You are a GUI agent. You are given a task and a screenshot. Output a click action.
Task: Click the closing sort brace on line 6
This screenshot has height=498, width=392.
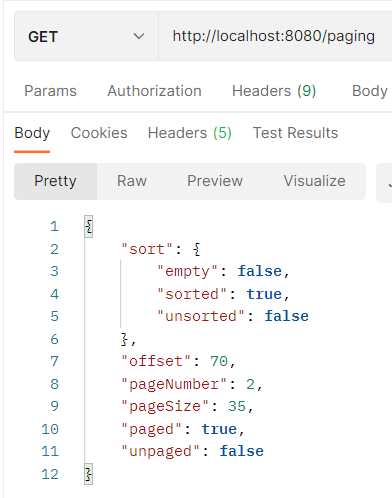(124, 339)
